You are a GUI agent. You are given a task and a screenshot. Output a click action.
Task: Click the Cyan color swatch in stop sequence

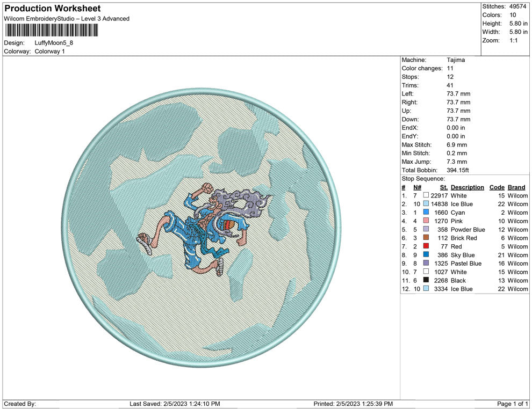pos(426,213)
